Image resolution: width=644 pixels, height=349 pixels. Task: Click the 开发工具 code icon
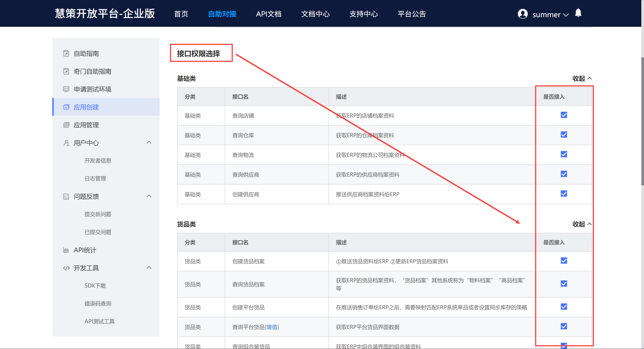coord(66,268)
